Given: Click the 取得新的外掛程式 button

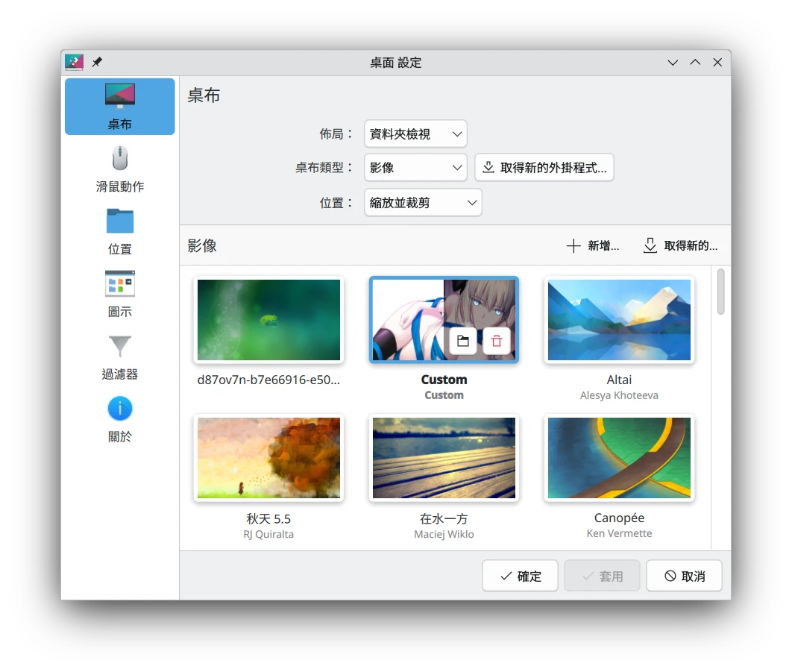Looking at the screenshot, I should point(544,168).
